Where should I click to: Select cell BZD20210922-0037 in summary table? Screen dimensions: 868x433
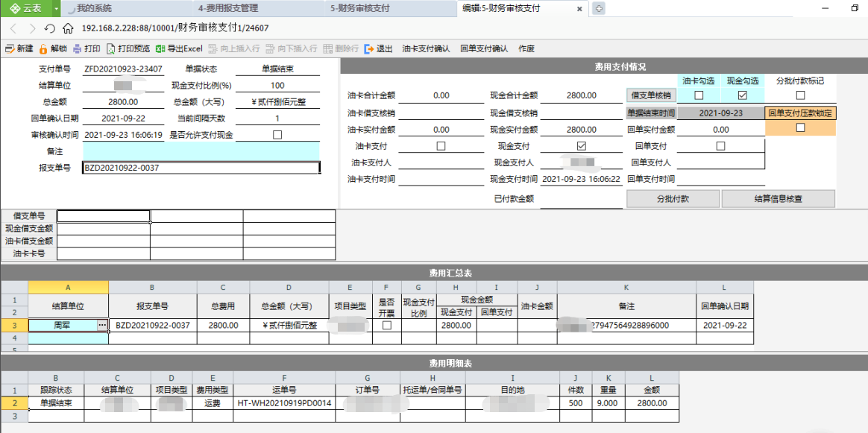tap(153, 325)
